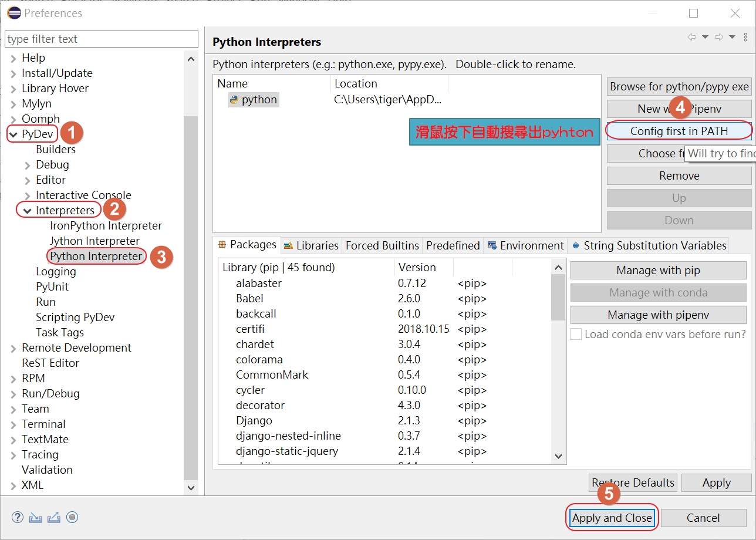Expand the Remote Development node
This screenshot has width=756, height=540.
click(x=14, y=348)
